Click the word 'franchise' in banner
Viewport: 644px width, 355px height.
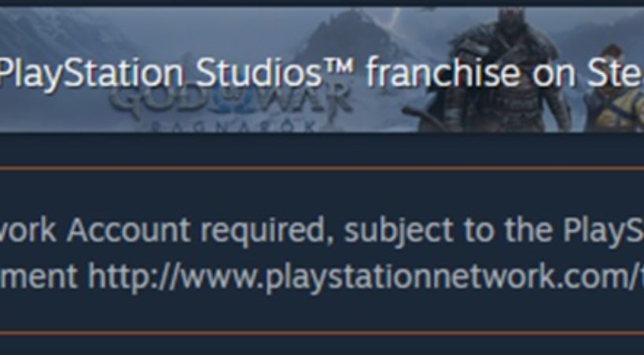tap(440, 74)
